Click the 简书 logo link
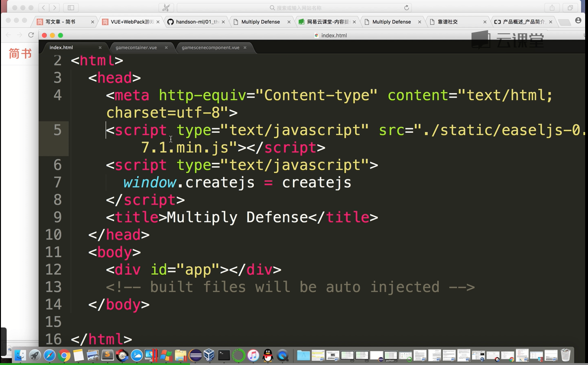Image resolution: width=588 pixels, height=365 pixels. point(20,54)
